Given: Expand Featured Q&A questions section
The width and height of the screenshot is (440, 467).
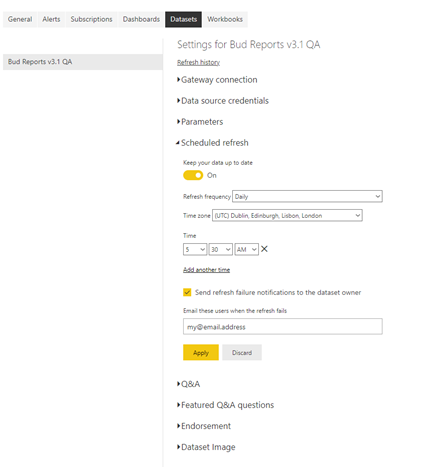Looking at the screenshot, I should tap(225, 405).
